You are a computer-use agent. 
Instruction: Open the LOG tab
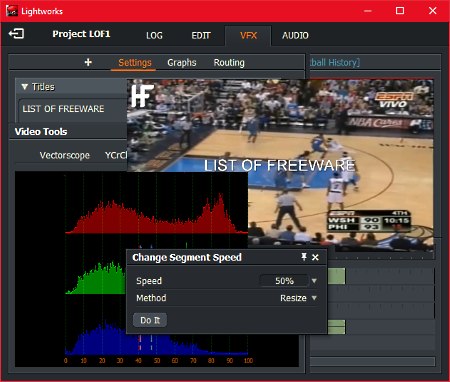154,35
